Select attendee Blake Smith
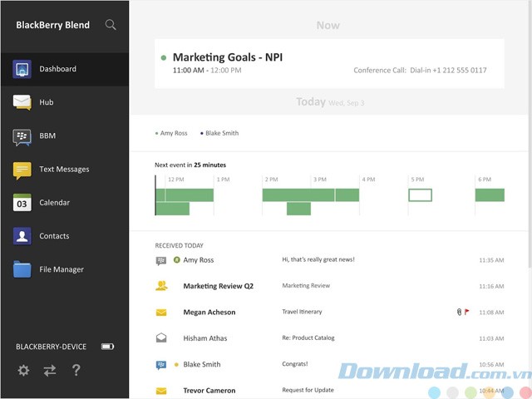The height and width of the screenshot is (399, 532). pos(221,133)
